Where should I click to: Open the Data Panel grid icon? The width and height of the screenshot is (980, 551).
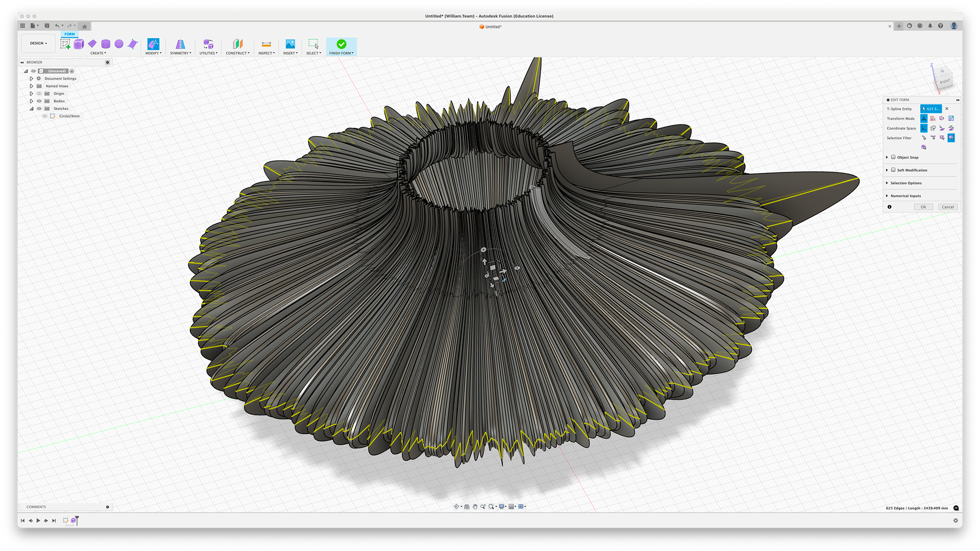coord(22,26)
